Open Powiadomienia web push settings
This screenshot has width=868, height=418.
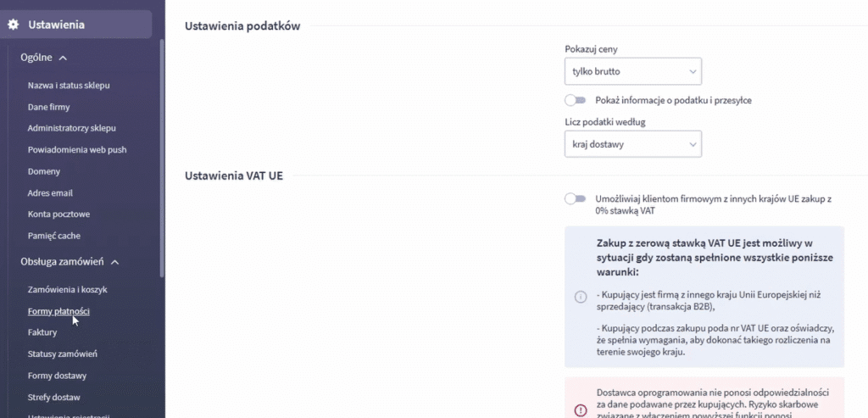(x=76, y=149)
